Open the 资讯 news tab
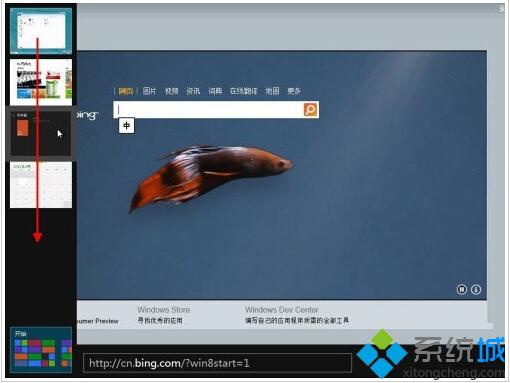Screen dimensions: 510x383 [193, 91]
